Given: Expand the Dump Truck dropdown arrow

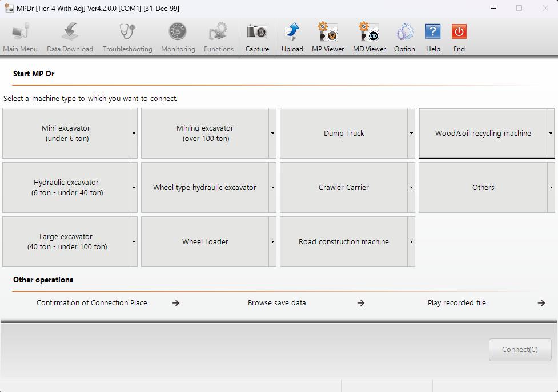Looking at the screenshot, I should (411, 134).
